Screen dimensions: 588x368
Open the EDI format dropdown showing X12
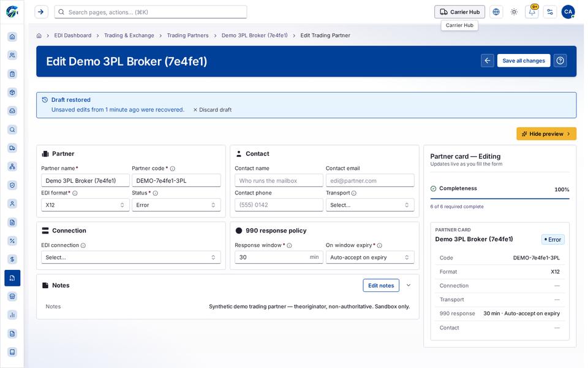pyautogui.click(x=85, y=205)
